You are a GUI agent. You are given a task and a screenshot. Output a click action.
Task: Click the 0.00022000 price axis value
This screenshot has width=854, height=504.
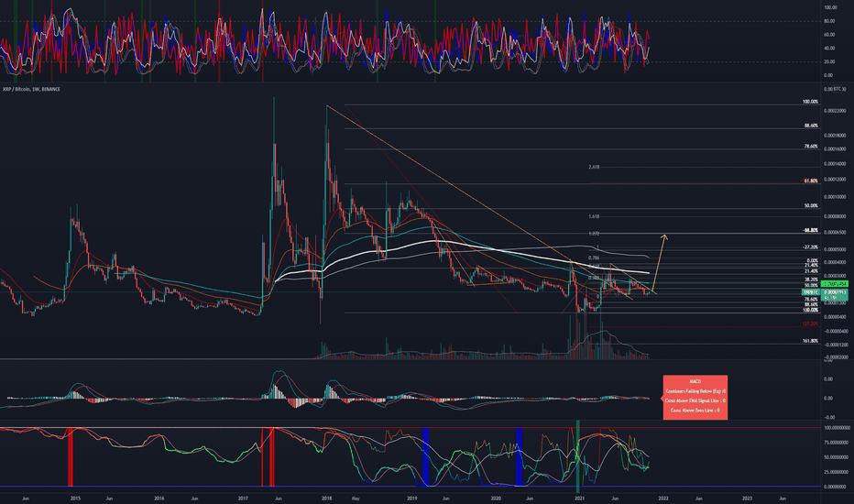pos(835,111)
